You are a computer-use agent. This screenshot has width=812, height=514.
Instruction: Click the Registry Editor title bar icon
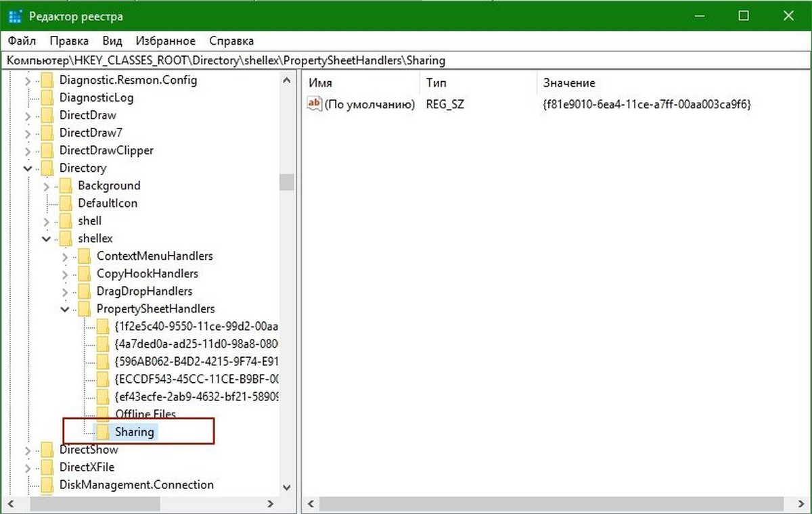pyautogui.click(x=15, y=16)
